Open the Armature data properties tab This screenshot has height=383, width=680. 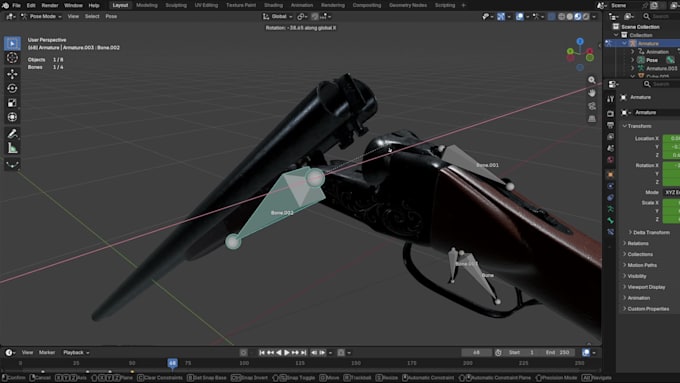coord(611,209)
